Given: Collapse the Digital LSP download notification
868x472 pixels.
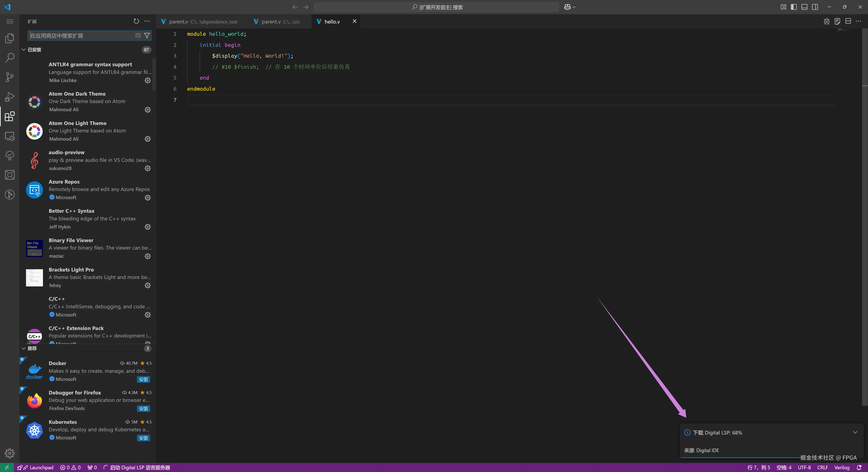Looking at the screenshot, I should (x=855, y=432).
